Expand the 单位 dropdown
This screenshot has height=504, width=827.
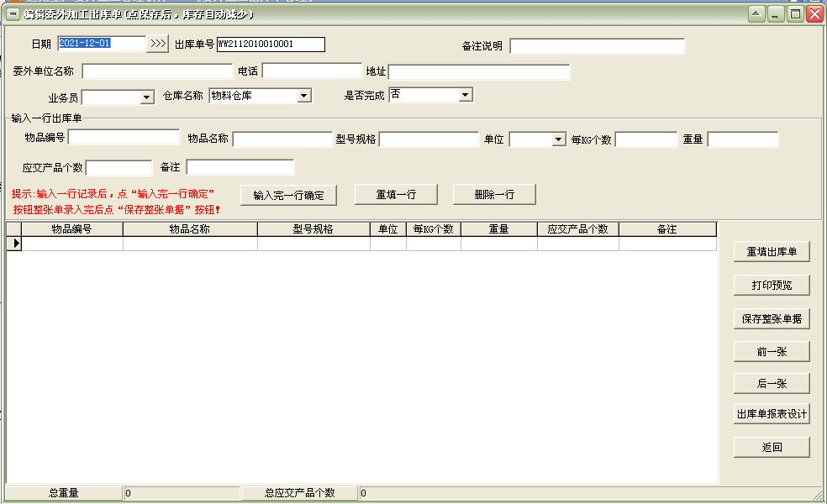point(559,139)
